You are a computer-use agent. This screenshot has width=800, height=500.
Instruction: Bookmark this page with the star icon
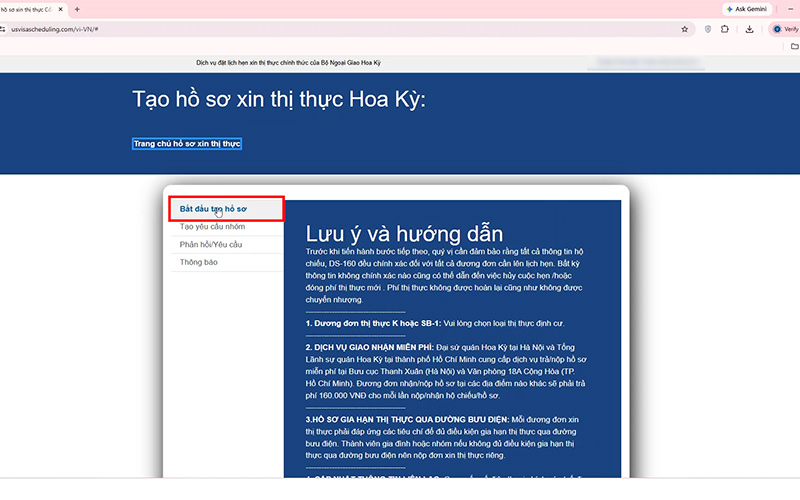(x=684, y=30)
